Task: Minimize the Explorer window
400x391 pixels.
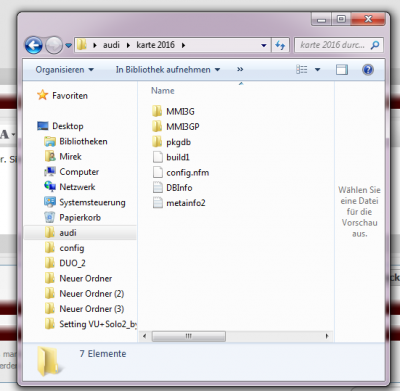Action: pyautogui.click(x=321, y=19)
